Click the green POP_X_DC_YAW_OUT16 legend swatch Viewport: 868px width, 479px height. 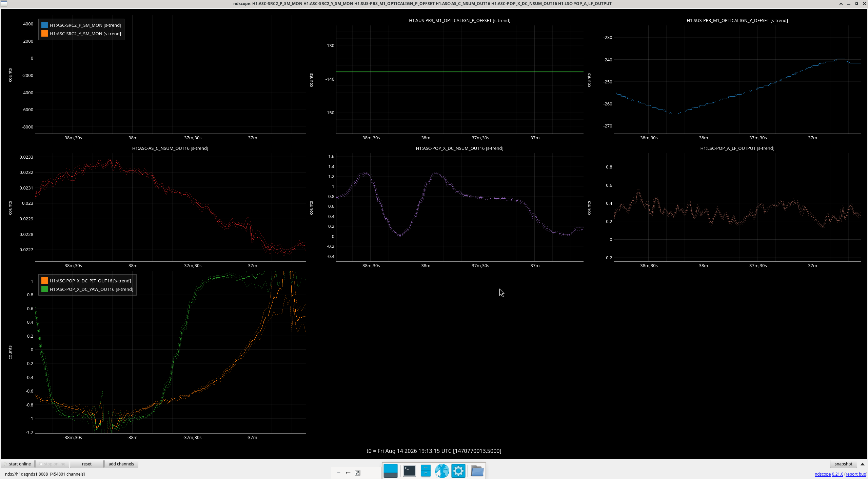click(44, 289)
